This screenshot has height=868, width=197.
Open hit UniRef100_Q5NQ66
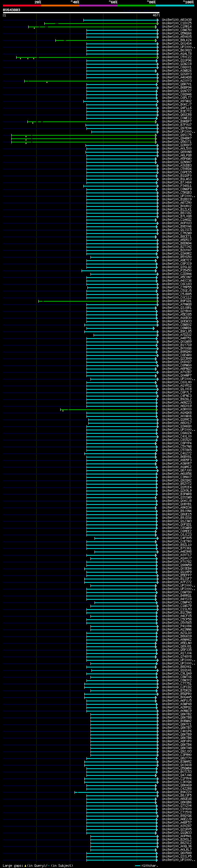(177, 33)
